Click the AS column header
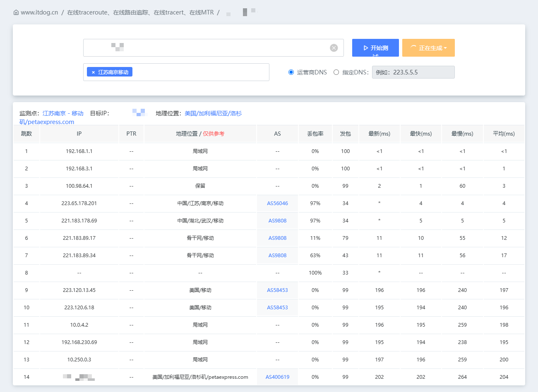The image size is (538, 392). pos(277,134)
